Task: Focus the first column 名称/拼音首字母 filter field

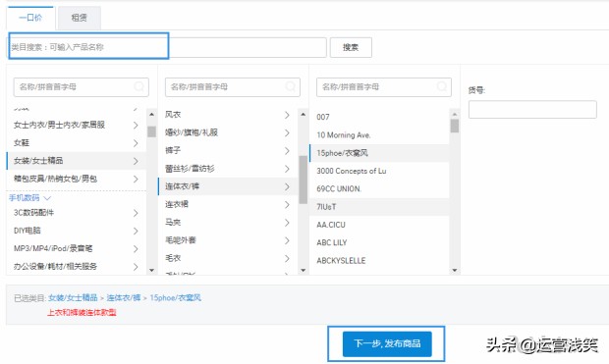Action: pos(82,87)
